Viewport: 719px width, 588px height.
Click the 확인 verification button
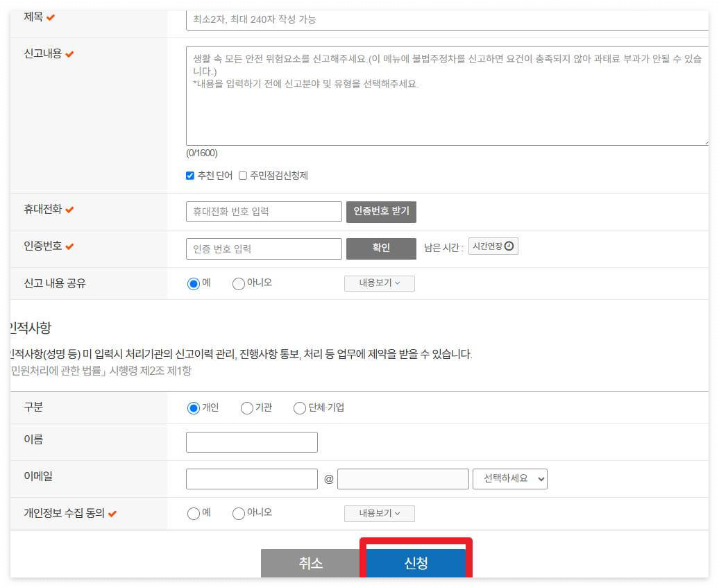(x=381, y=248)
